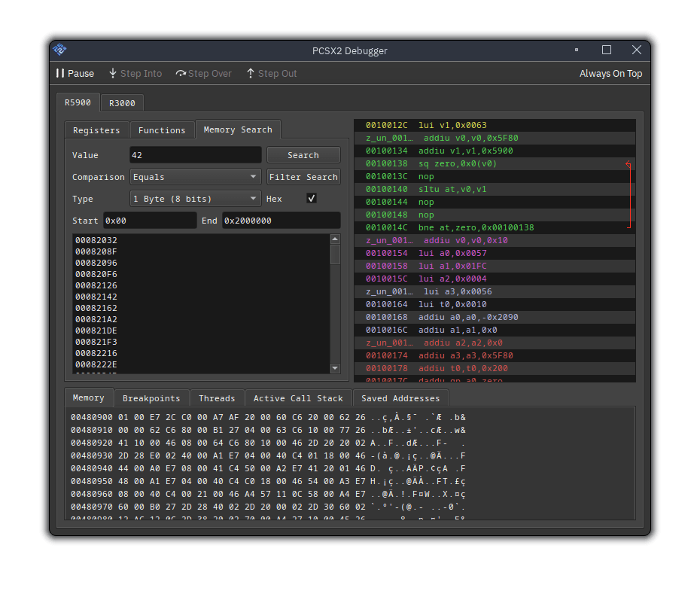Select address 00082126 in results list
Image resolution: width=700 pixels, height=594 pixels.
pyautogui.click(x=96, y=285)
